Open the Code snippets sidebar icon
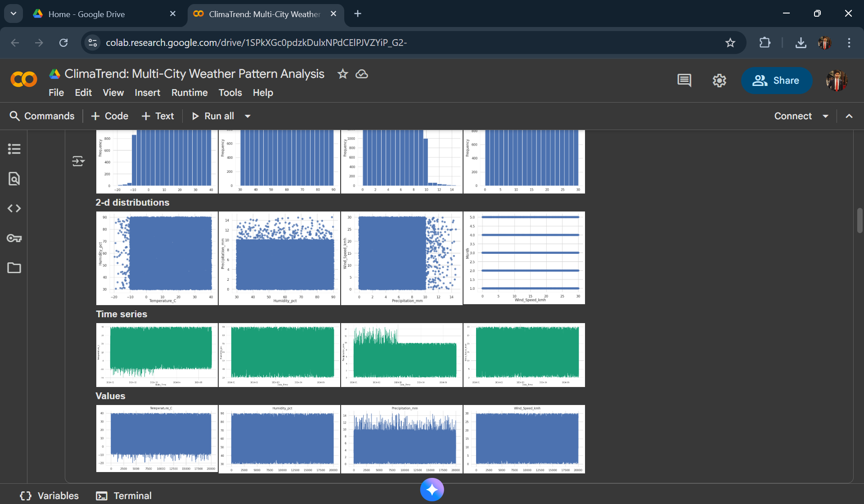This screenshot has width=864, height=504. pos(14,208)
